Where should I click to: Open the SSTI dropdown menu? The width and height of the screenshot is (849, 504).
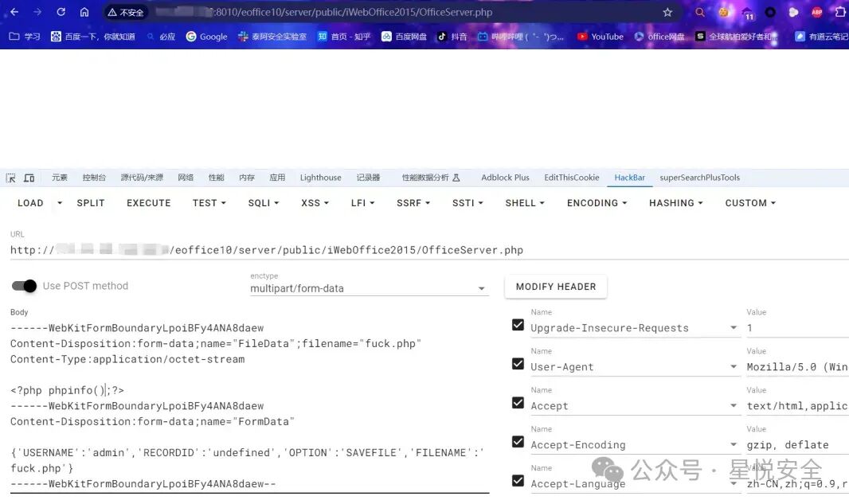point(468,203)
